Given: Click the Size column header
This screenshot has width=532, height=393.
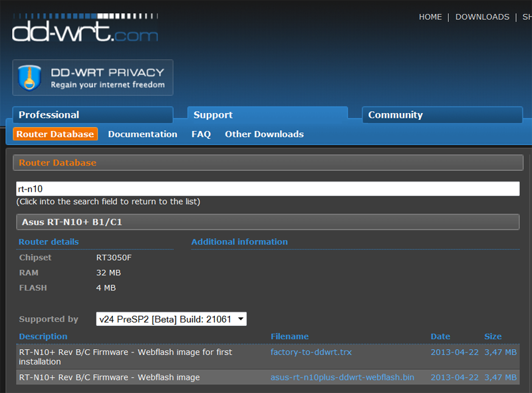Looking at the screenshot, I should click(493, 336).
